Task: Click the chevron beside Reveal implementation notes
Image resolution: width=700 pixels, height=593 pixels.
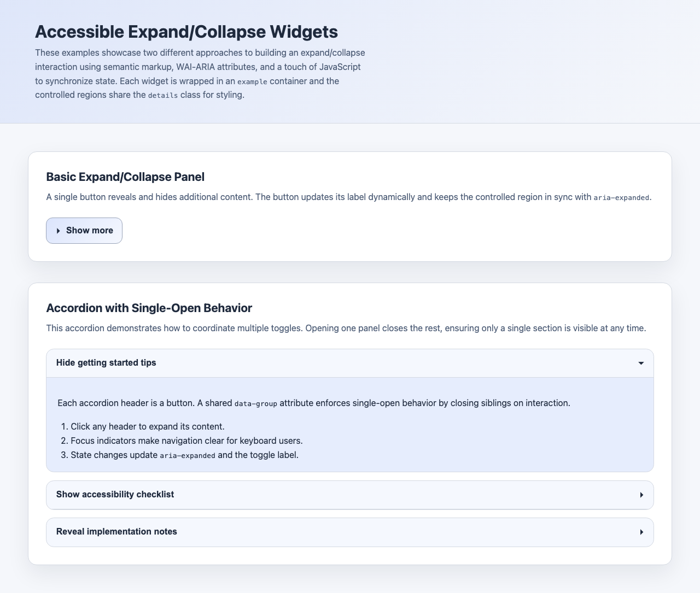Action: [x=641, y=532]
